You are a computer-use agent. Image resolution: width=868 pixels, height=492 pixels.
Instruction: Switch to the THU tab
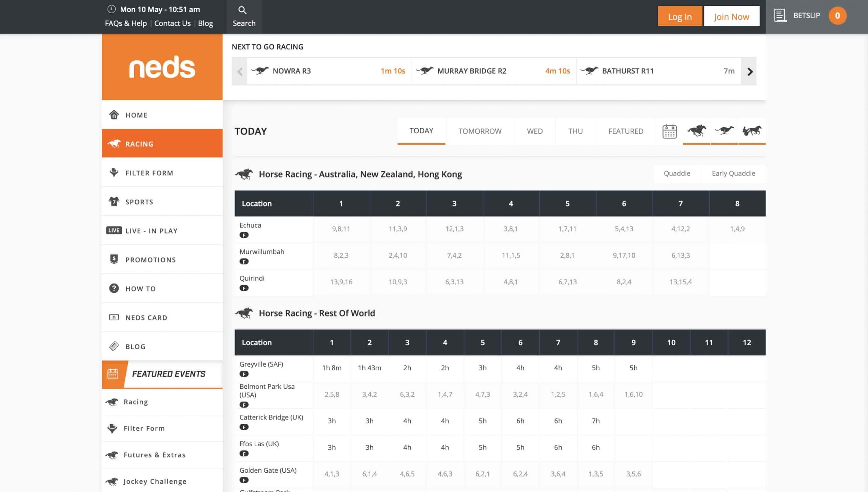(575, 131)
